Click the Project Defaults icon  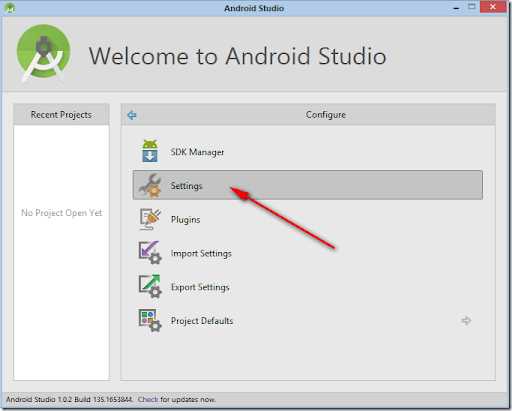[150, 320]
